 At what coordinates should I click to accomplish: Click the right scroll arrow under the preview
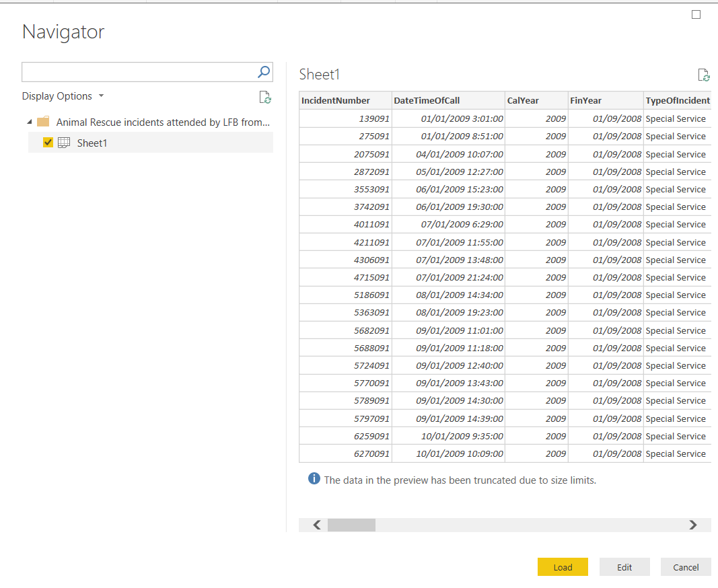[x=693, y=524]
